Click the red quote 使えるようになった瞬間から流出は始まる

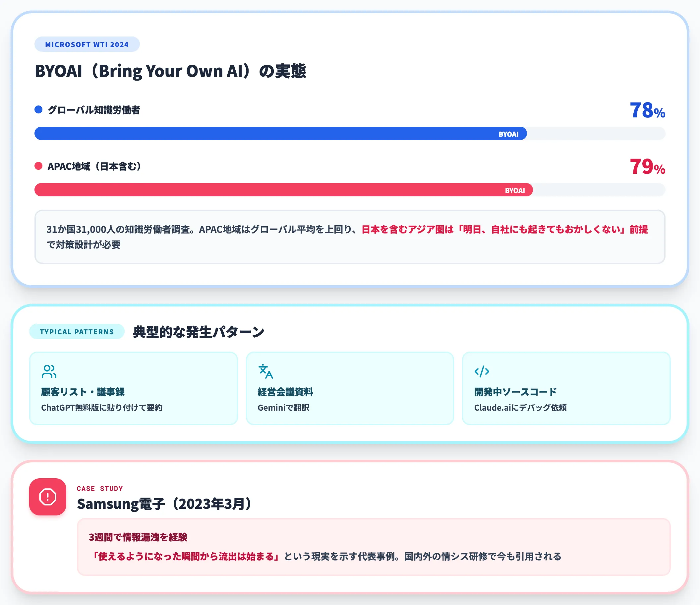[x=186, y=557]
